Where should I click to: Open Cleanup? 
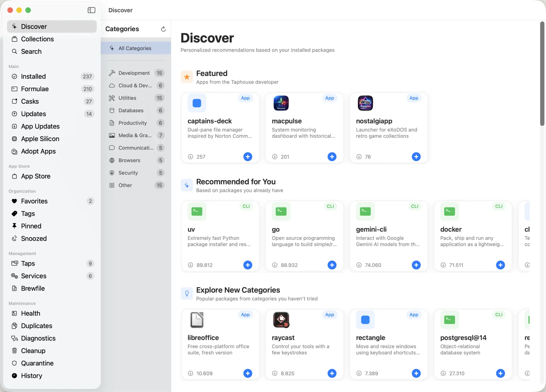coord(52,351)
